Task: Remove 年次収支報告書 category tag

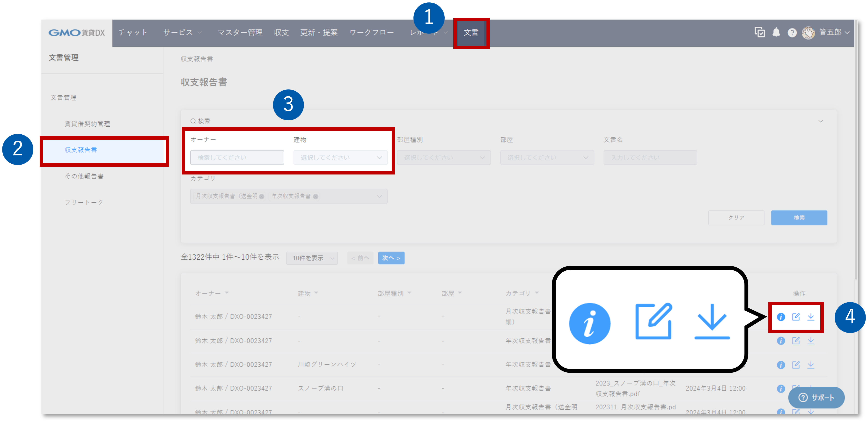Action: (x=315, y=197)
